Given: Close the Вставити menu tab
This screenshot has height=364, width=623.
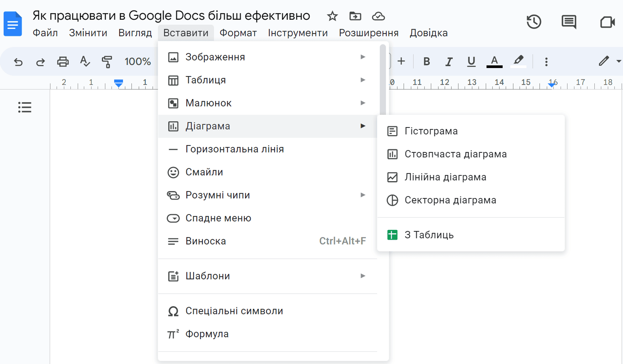Looking at the screenshot, I should click(186, 33).
